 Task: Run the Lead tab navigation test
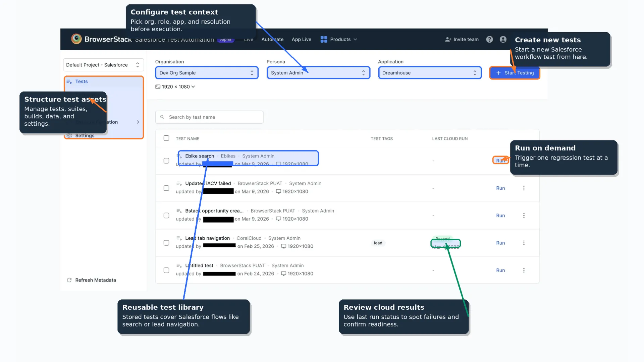(x=500, y=243)
